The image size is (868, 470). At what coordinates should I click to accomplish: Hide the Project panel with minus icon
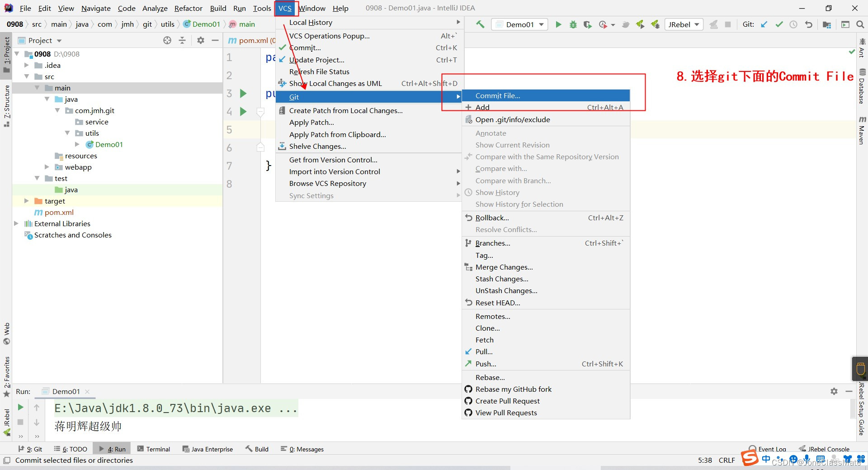pos(215,40)
